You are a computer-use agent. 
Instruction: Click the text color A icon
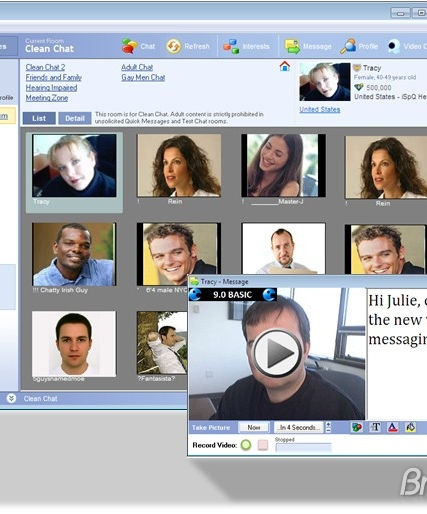point(393,427)
